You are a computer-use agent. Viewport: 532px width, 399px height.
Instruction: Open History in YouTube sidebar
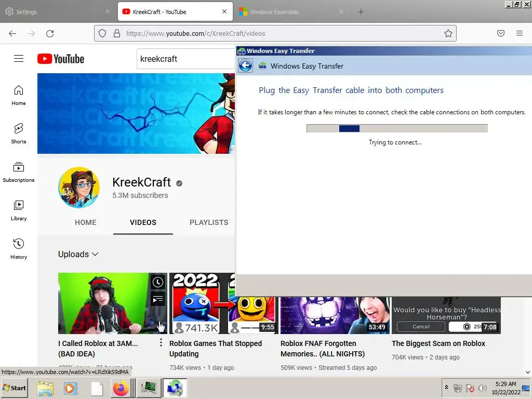tap(19, 249)
